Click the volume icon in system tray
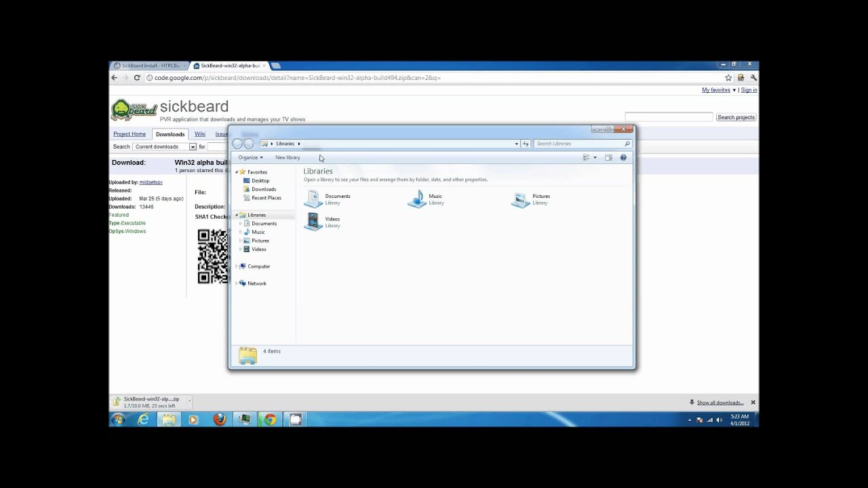The width and height of the screenshot is (868, 488). 719,420
